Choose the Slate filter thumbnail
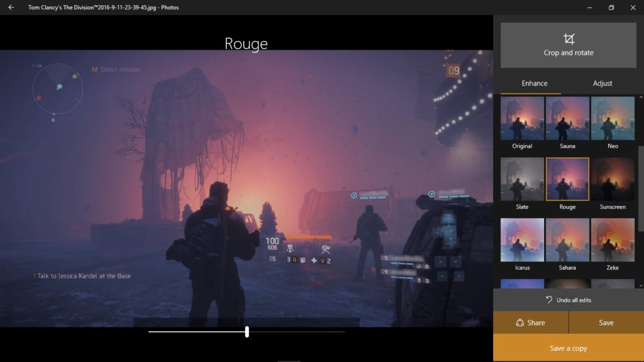The width and height of the screenshot is (644, 362). pyautogui.click(x=522, y=179)
